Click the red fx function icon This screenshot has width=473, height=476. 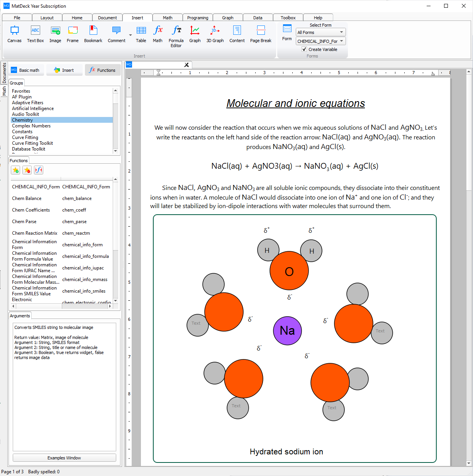point(39,170)
